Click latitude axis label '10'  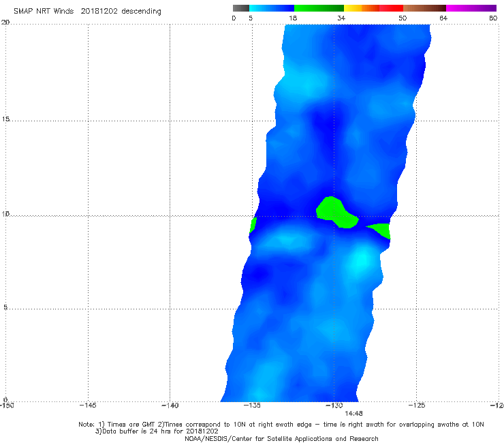coord(5,213)
